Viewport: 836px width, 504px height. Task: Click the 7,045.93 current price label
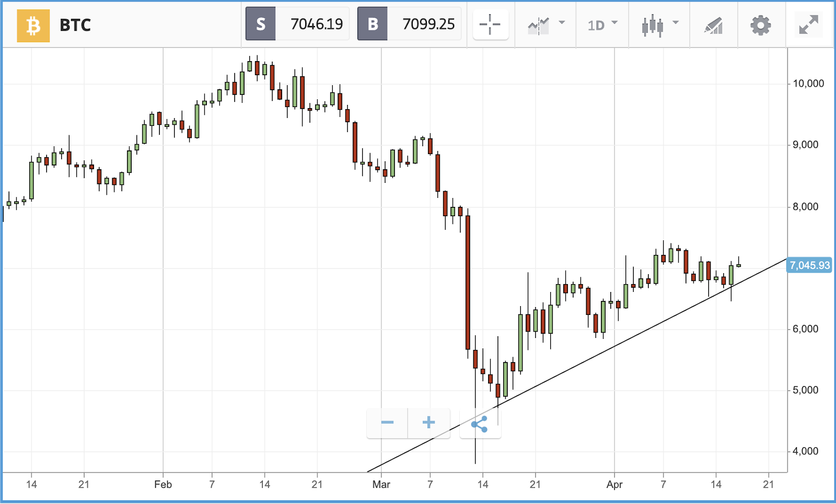[x=809, y=265]
